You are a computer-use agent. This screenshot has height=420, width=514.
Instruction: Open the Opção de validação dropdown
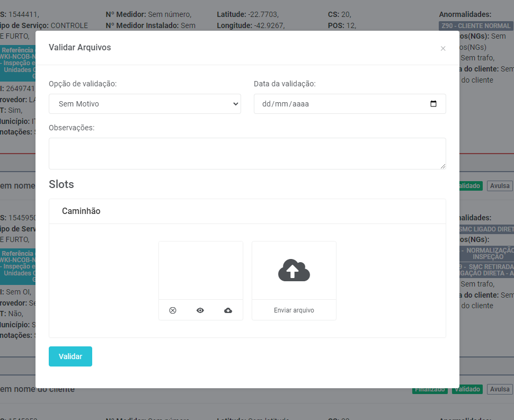(145, 104)
